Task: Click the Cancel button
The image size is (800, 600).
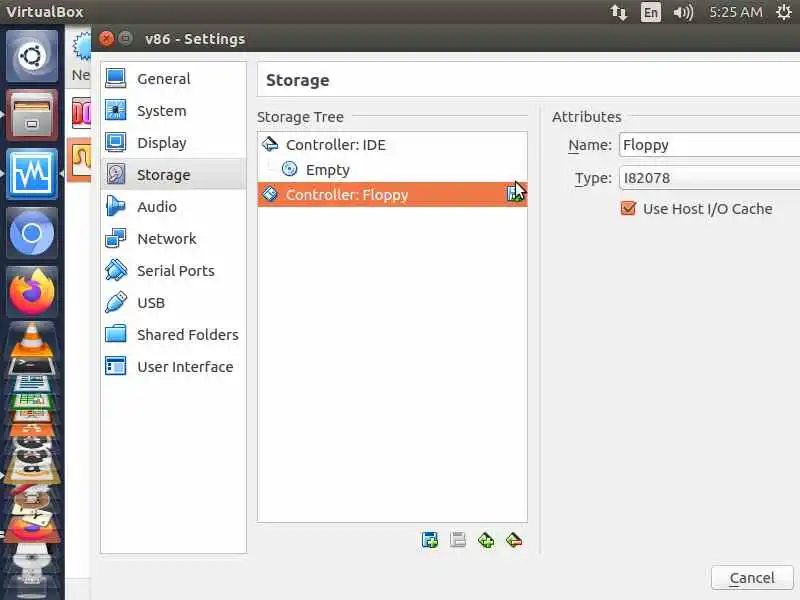Action: 752,578
